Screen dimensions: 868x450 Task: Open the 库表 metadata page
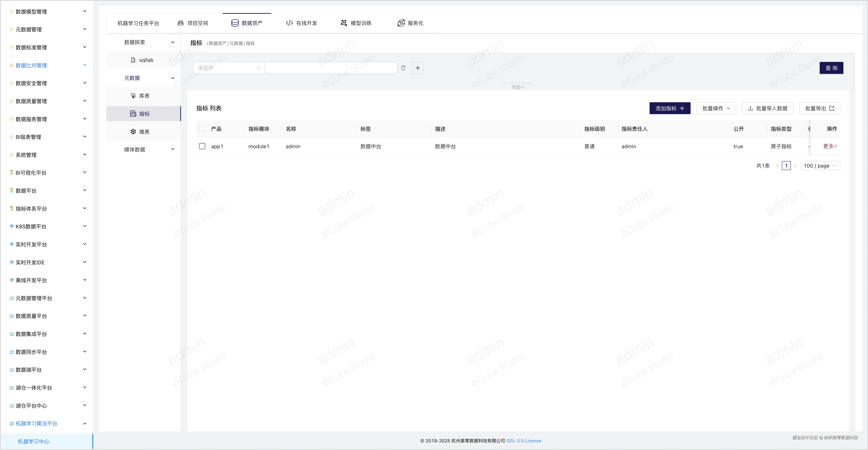point(144,96)
